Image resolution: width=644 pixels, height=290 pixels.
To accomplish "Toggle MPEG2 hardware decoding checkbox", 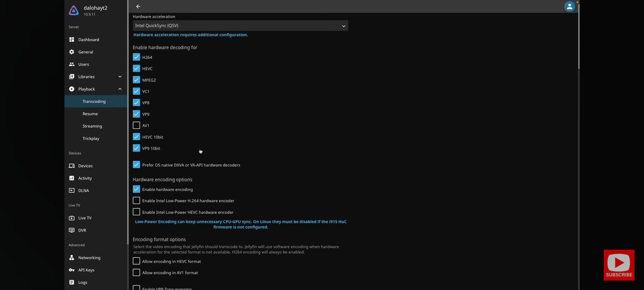I will [x=136, y=79].
